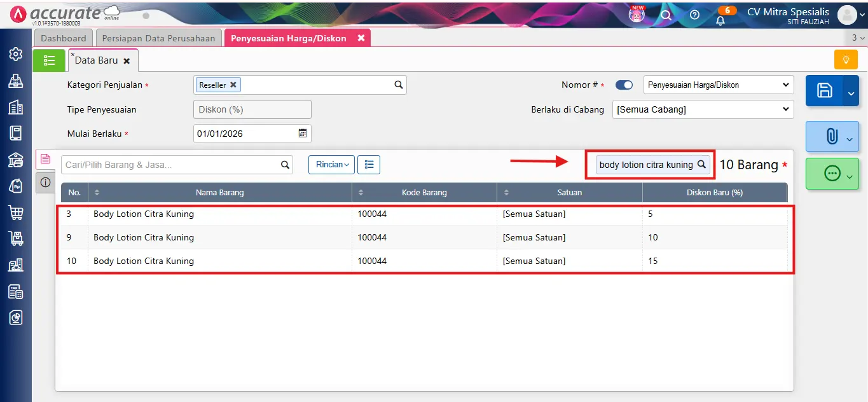
Task: Toggle the Nomor # automatic numbering switch
Action: [624, 85]
